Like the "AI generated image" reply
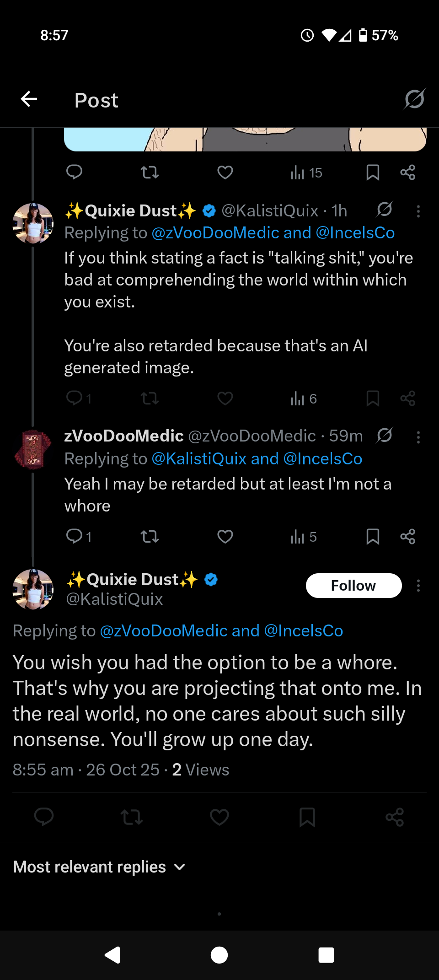This screenshot has width=439, height=980. (x=225, y=398)
